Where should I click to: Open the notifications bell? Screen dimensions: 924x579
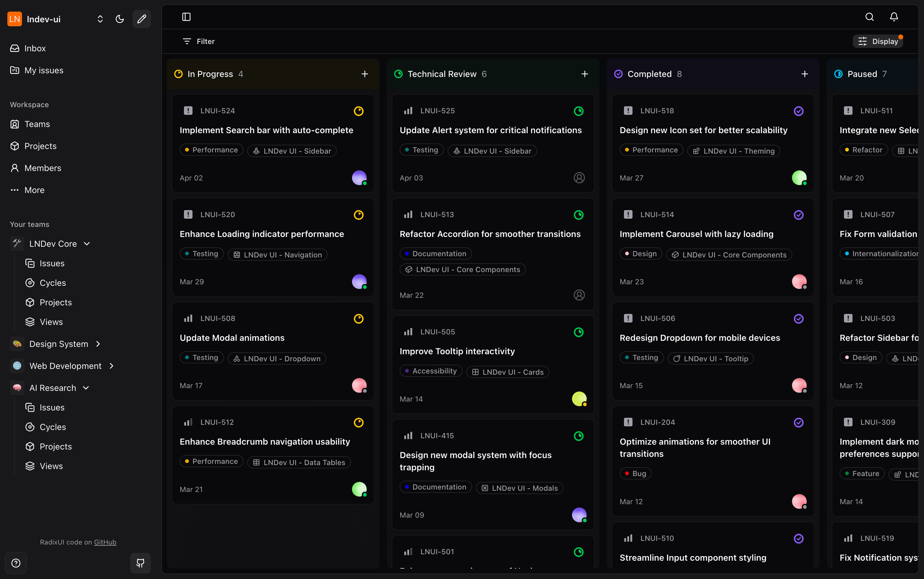point(894,17)
